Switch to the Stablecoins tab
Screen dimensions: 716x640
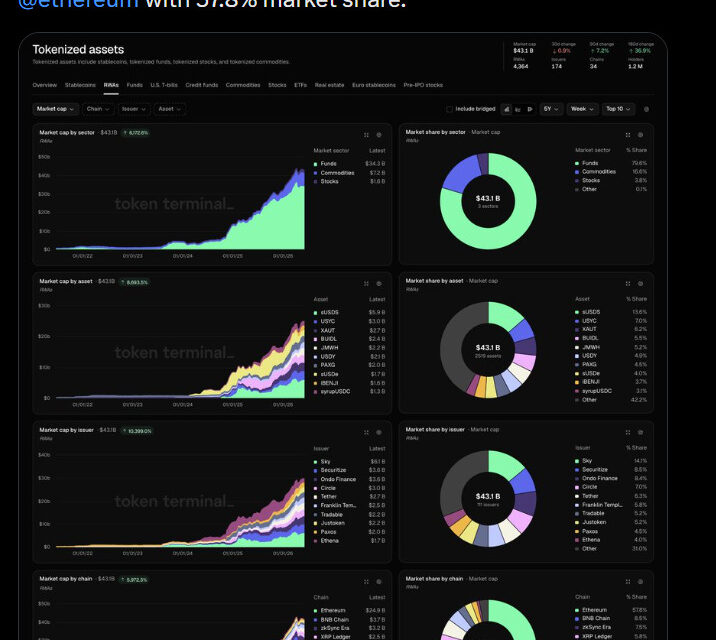click(x=80, y=85)
